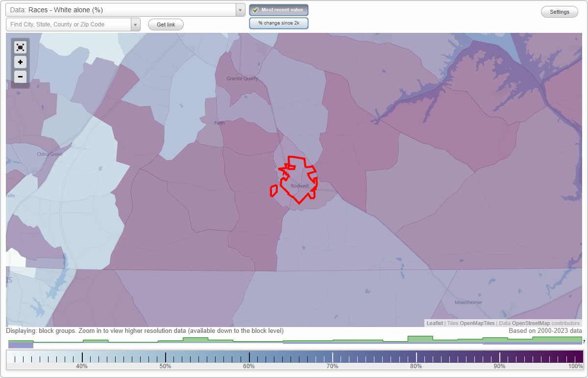The height and width of the screenshot is (378, 588).
Task: Click the 70% mark on the color scale
Action: pos(333,356)
